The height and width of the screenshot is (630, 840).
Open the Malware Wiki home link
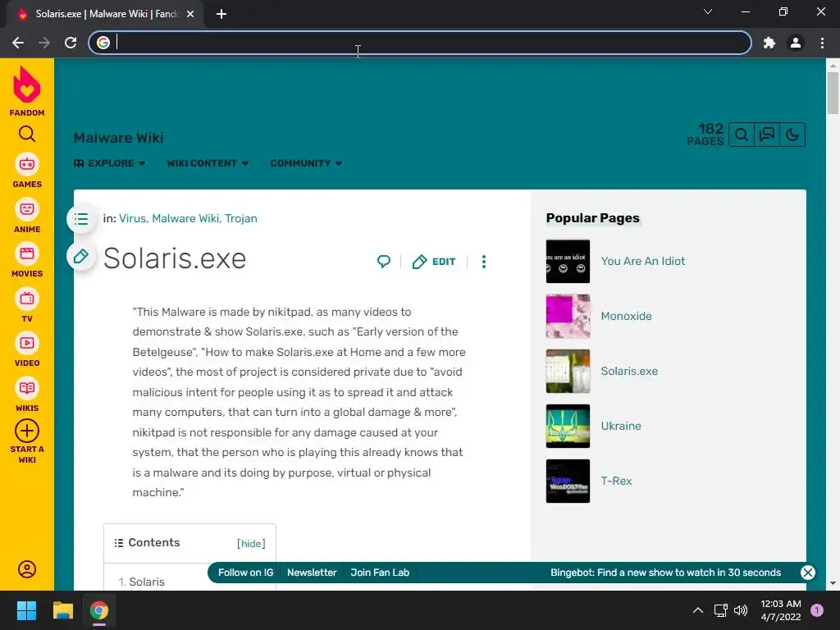[118, 138]
